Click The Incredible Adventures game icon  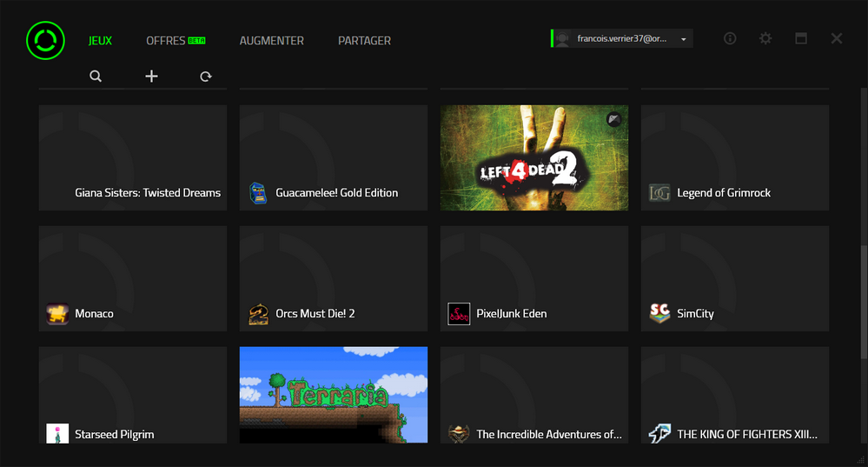pos(459,434)
